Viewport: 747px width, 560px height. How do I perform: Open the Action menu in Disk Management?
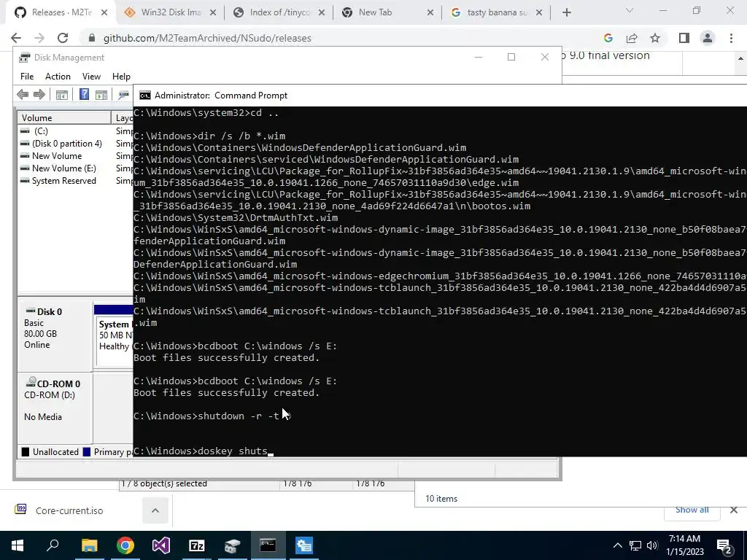pyautogui.click(x=58, y=76)
